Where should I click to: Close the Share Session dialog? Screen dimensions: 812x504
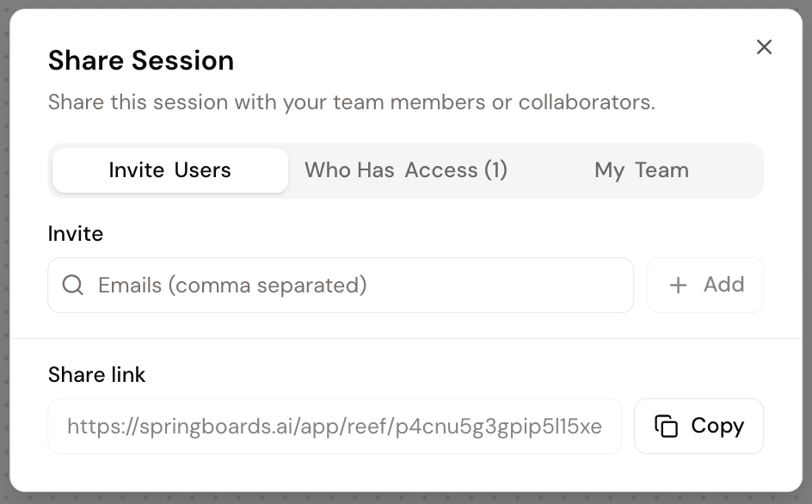pyautogui.click(x=764, y=47)
